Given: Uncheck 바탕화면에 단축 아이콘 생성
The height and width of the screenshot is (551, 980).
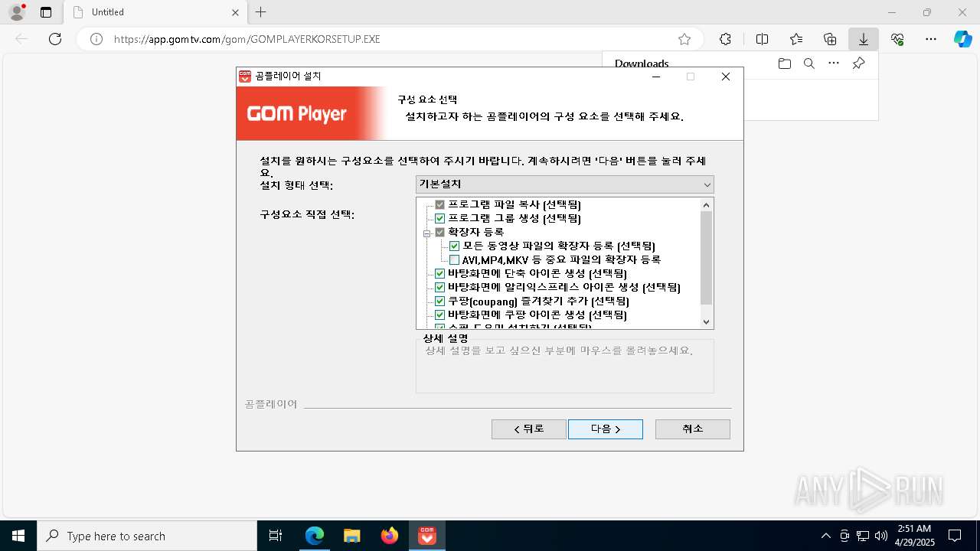Looking at the screenshot, I should [x=439, y=274].
